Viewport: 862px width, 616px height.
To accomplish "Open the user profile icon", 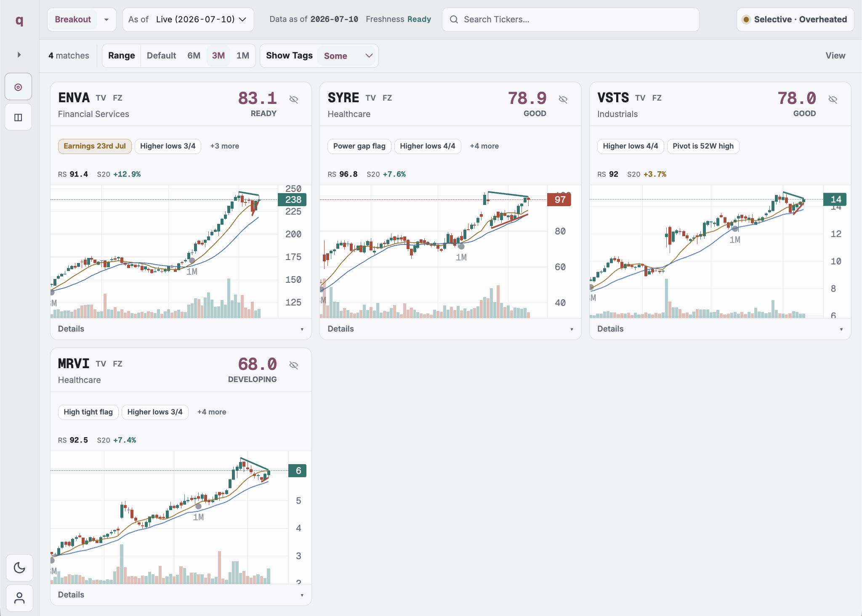I will [x=19, y=598].
